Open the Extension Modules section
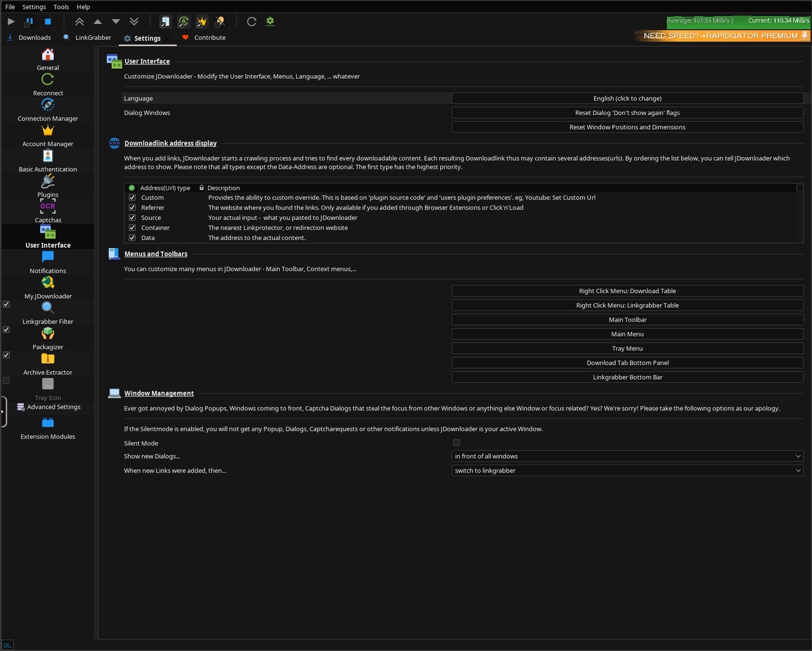 click(x=48, y=428)
